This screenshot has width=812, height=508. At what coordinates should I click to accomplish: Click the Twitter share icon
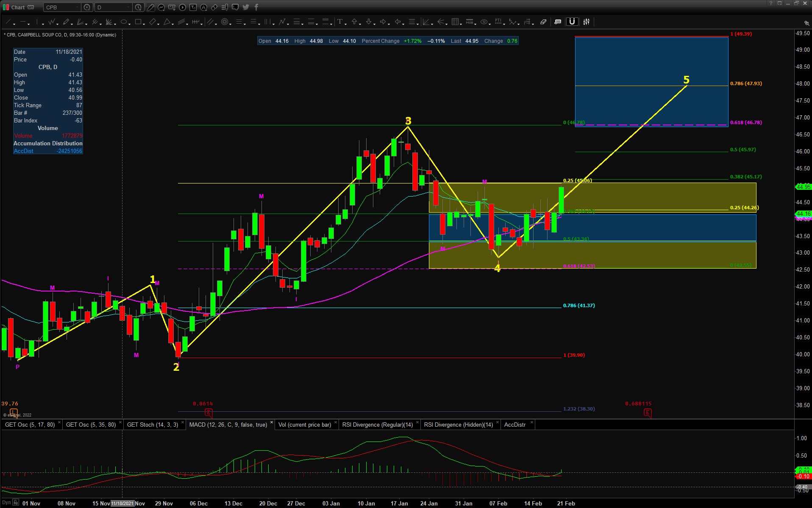246,7
